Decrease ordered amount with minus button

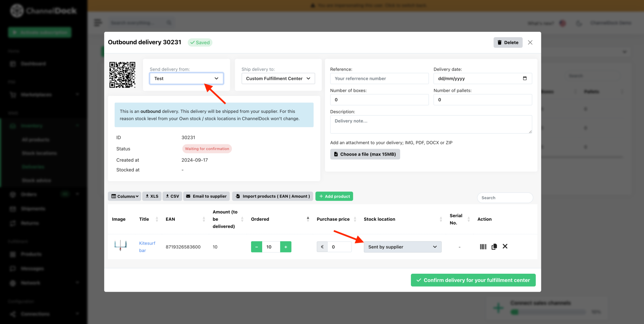[256, 247]
